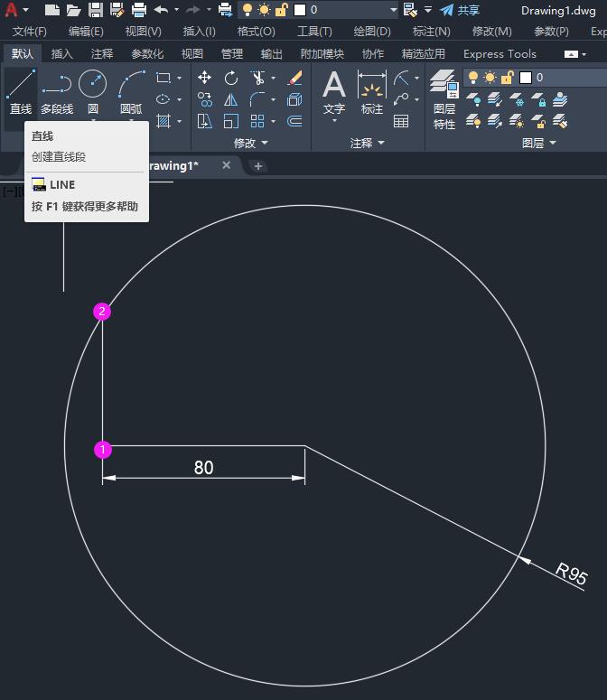Switch to the 参数化 ribbon tab
Image resolution: width=607 pixels, height=700 pixels.
pos(147,54)
